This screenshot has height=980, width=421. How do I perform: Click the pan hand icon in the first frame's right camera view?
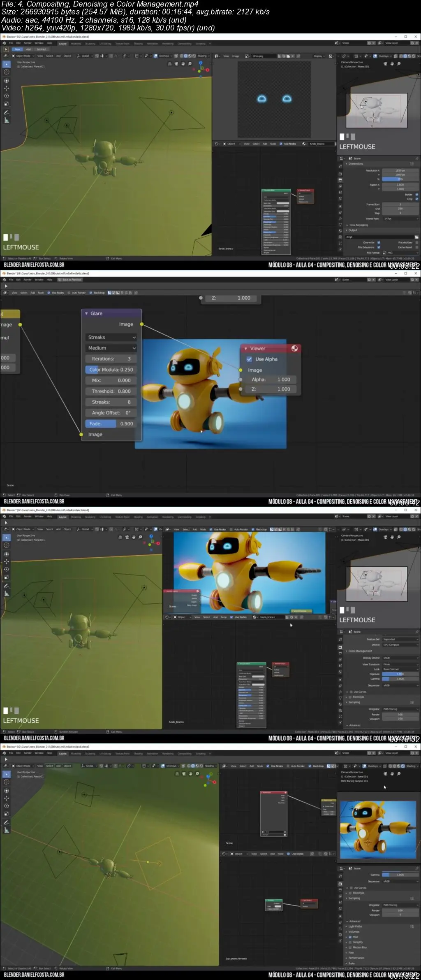click(392, 64)
